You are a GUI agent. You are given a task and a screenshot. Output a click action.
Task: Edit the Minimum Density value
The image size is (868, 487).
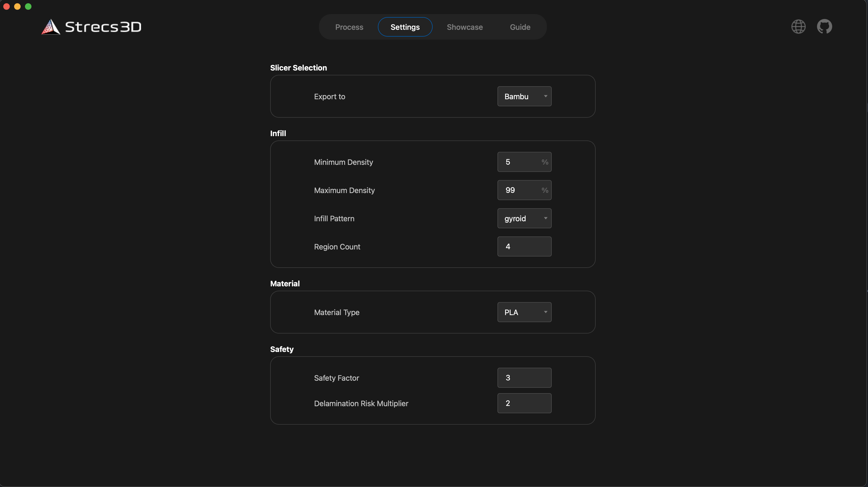pyautogui.click(x=519, y=162)
